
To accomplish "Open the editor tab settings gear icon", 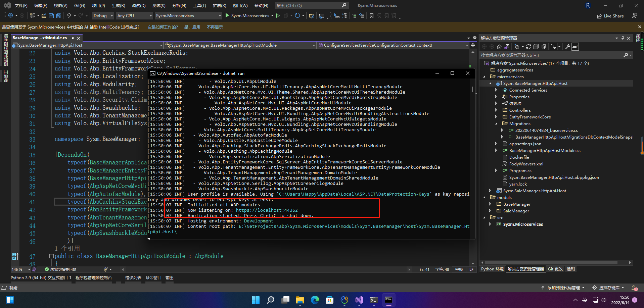I will click(x=475, y=38).
